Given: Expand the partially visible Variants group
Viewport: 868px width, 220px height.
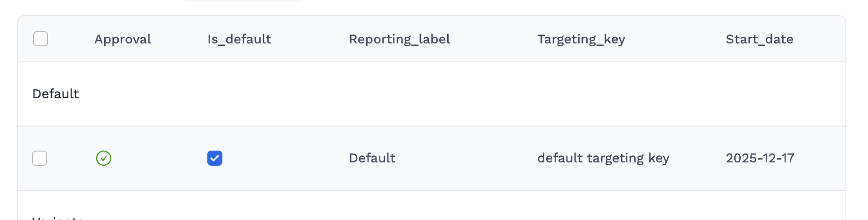Looking at the screenshot, I should click(57, 218).
